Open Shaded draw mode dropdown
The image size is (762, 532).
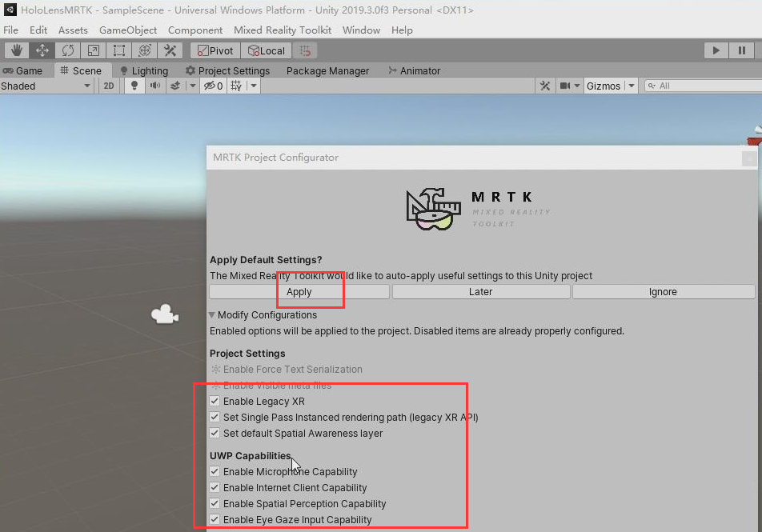(x=46, y=86)
